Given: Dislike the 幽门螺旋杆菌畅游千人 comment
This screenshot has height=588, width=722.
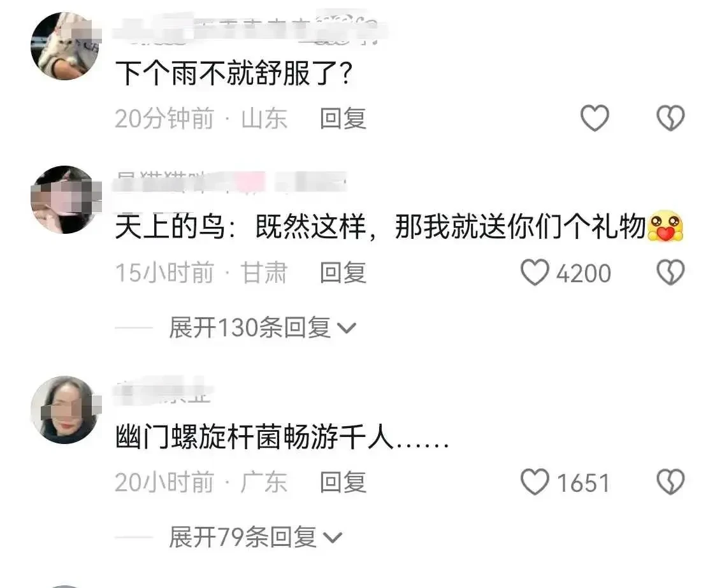Looking at the screenshot, I should point(670,482).
